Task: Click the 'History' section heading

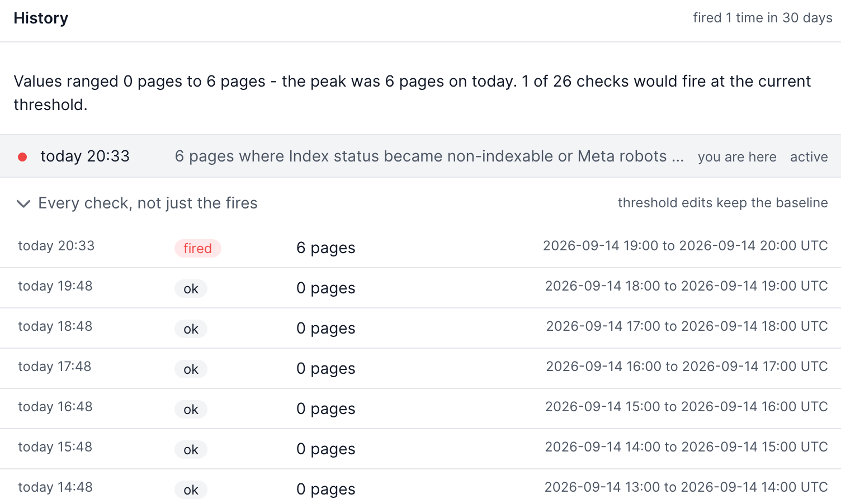Action: pyautogui.click(x=41, y=18)
